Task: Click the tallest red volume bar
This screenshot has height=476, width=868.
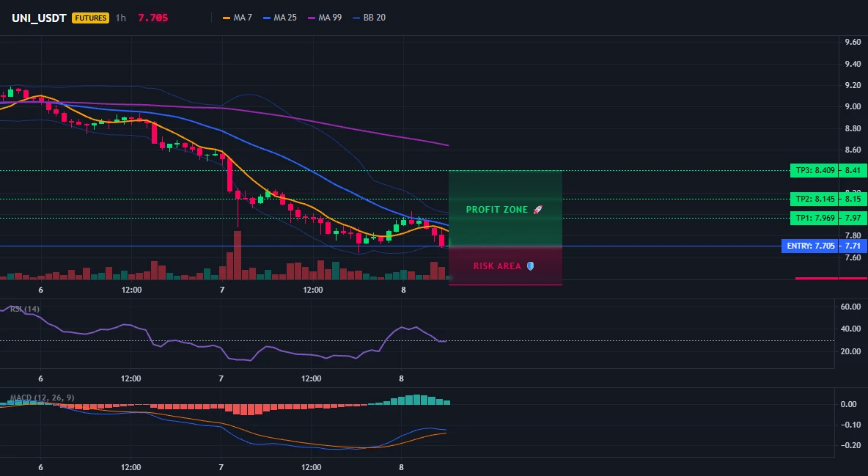Action: pos(238,255)
